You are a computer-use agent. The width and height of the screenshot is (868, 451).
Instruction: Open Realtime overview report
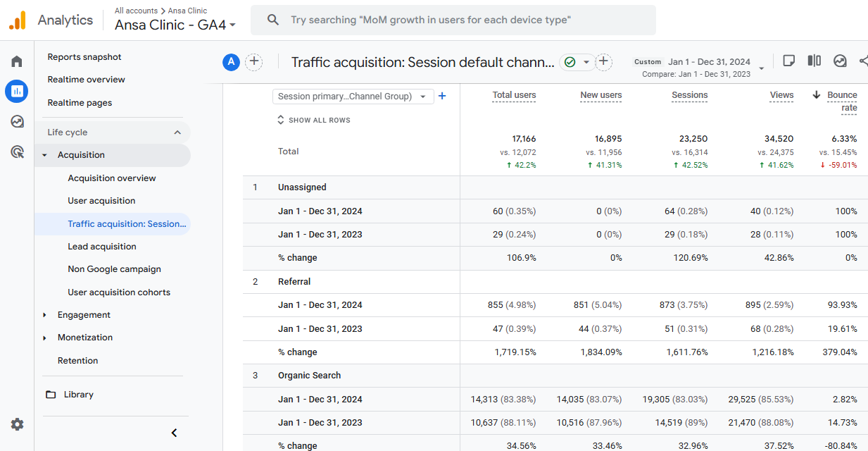86,80
